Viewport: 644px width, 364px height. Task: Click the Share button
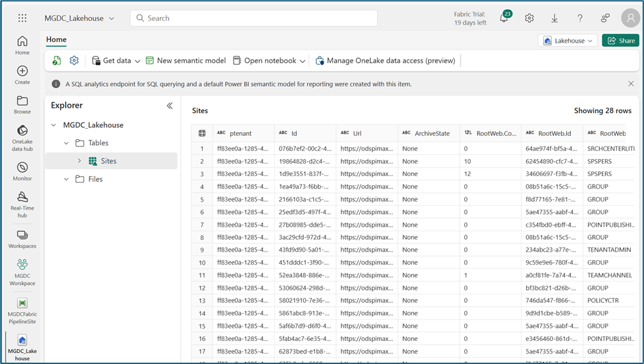pyautogui.click(x=620, y=41)
